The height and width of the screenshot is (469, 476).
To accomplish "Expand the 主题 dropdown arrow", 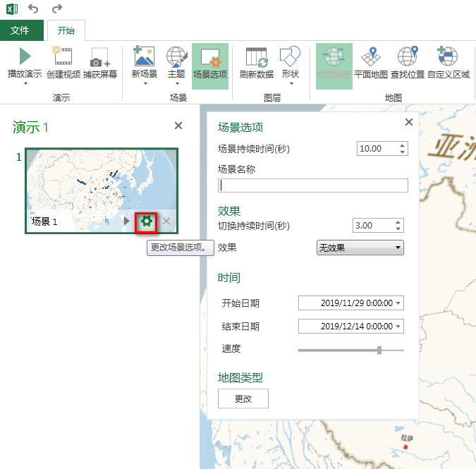I will 177,83.
